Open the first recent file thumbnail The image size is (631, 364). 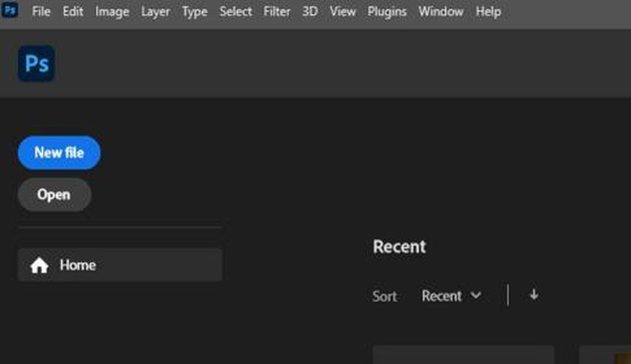tap(464, 355)
